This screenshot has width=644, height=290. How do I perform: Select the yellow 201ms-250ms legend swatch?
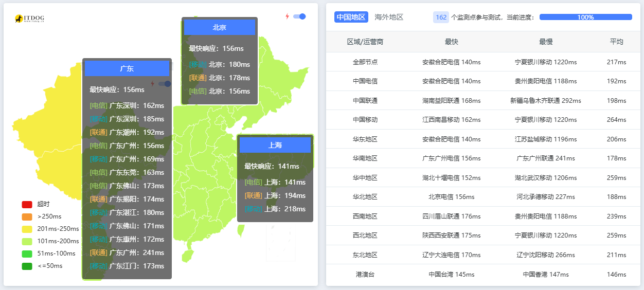(27, 229)
